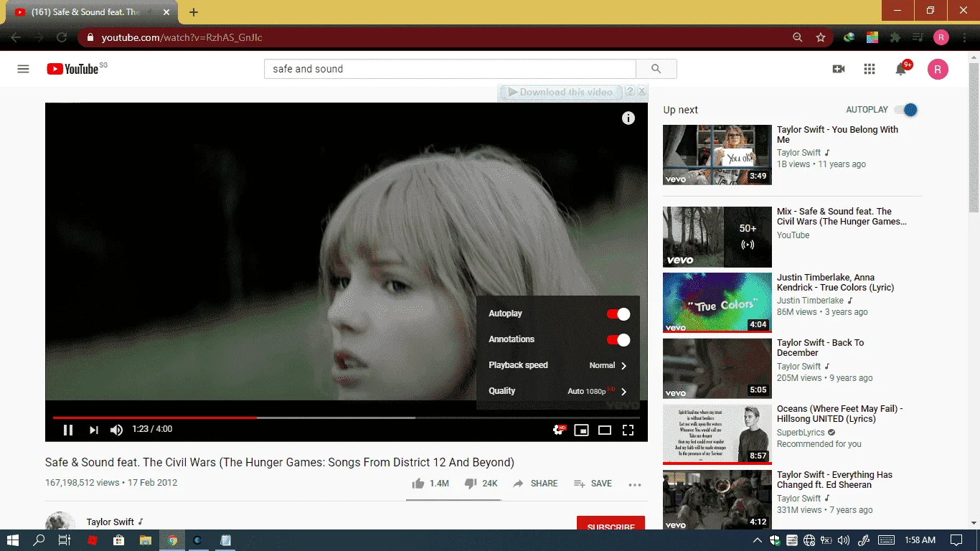Show hidden system tray icons
980x551 pixels.
click(x=757, y=540)
